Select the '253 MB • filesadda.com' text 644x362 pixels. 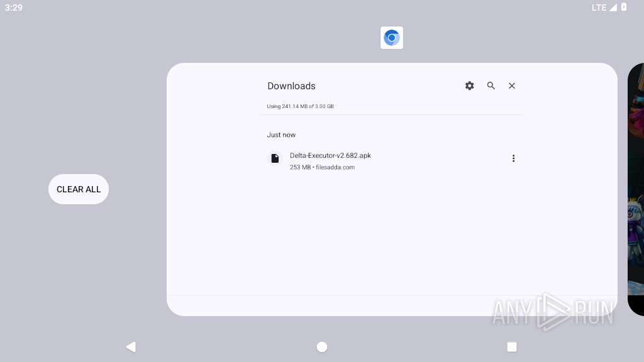[x=322, y=167]
